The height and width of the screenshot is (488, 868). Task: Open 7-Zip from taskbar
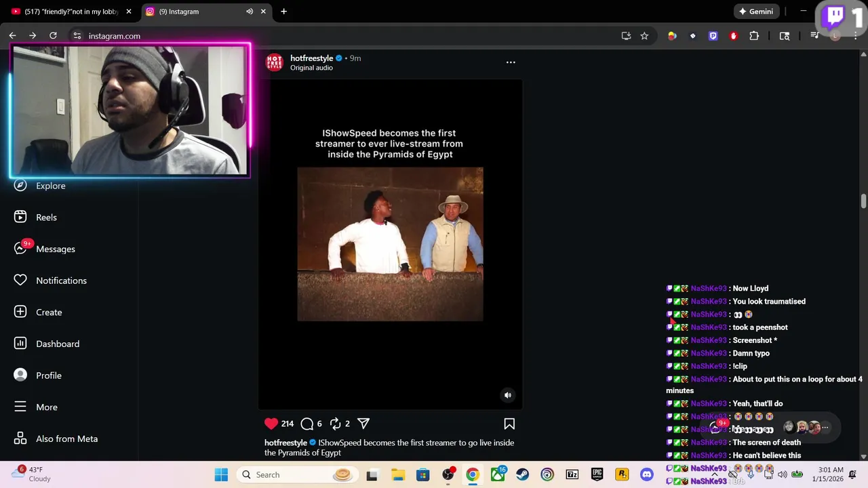coord(572,474)
